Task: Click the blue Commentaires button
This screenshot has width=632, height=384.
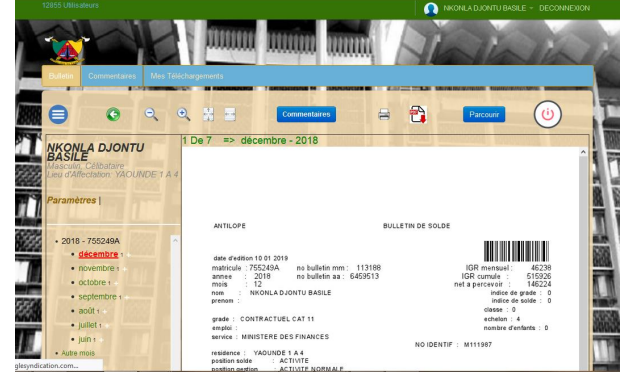Action: [x=306, y=114]
